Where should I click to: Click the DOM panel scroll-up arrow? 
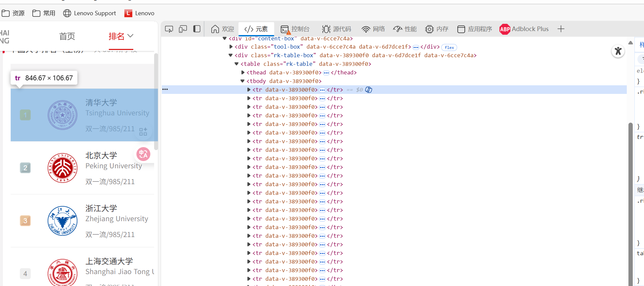tap(630, 43)
